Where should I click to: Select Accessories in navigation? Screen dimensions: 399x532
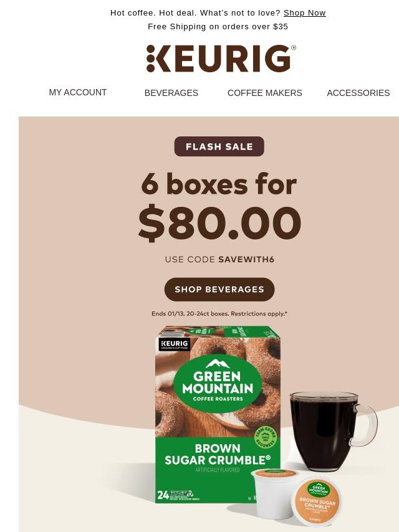point(358,93)
